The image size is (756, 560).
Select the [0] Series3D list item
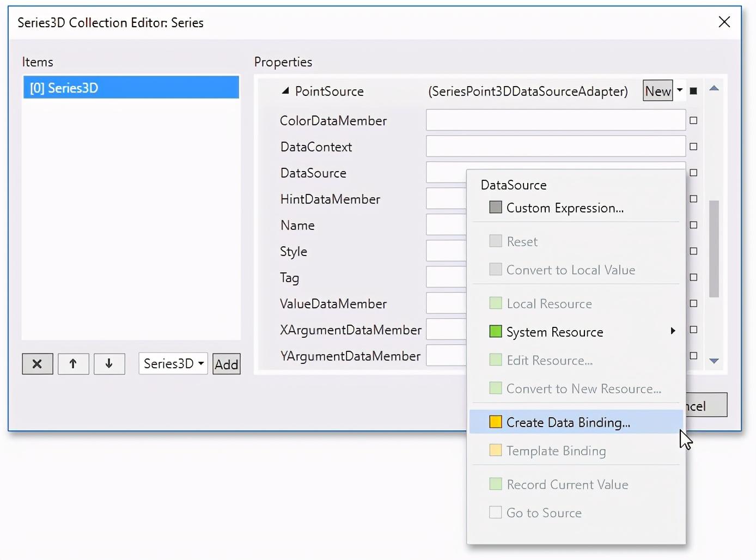pyautogui.click(x=131, y=88)
